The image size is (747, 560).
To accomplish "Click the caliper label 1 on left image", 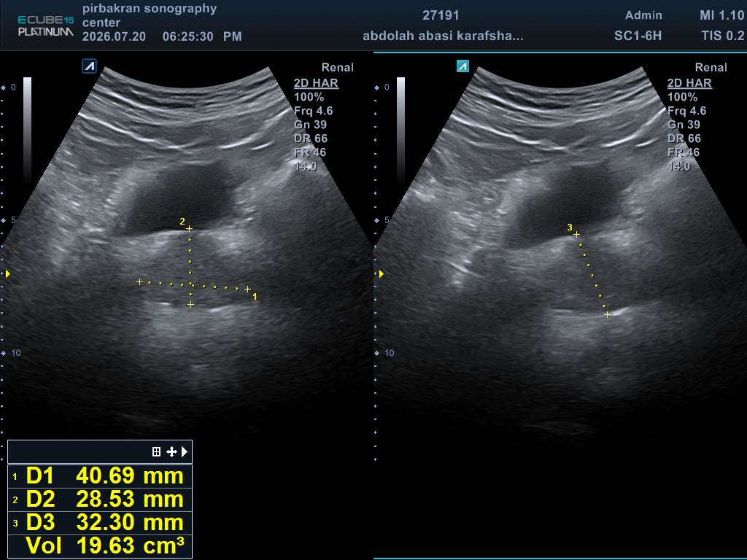I will pyautogui.click(x=255, y=297).
